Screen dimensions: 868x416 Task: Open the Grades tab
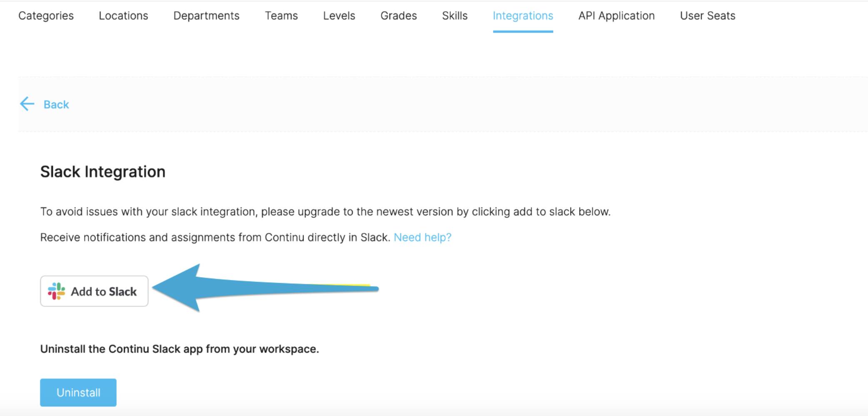click(399, 16)
